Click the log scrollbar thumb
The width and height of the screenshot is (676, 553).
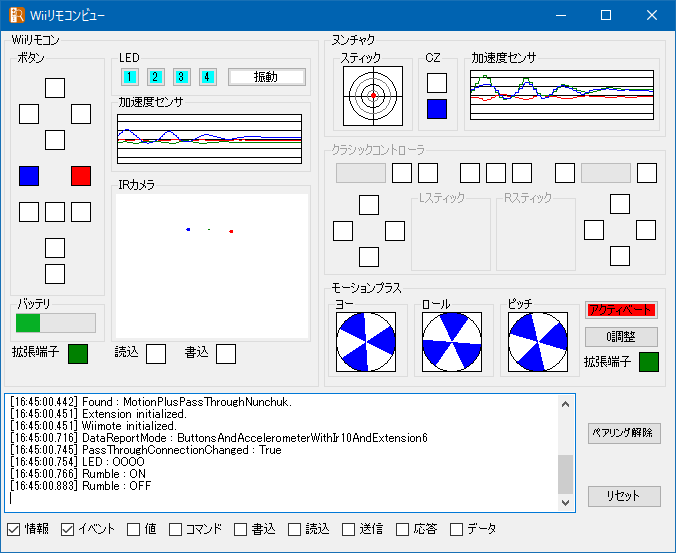(566, 474)
